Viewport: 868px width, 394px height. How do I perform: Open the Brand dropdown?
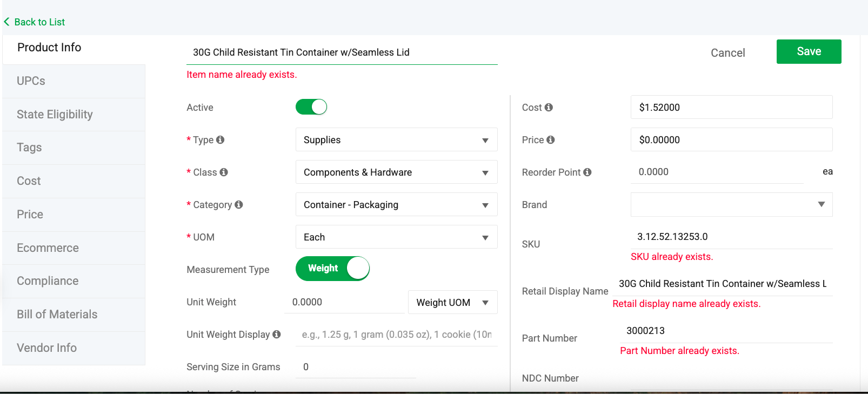(731, 205)
